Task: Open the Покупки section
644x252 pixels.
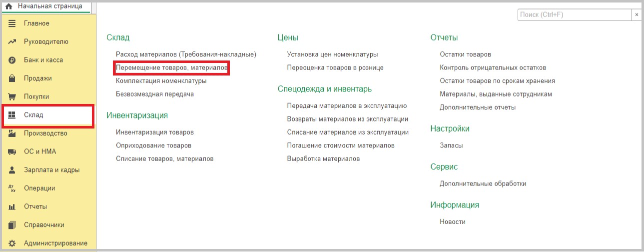Action: (36, 96)
